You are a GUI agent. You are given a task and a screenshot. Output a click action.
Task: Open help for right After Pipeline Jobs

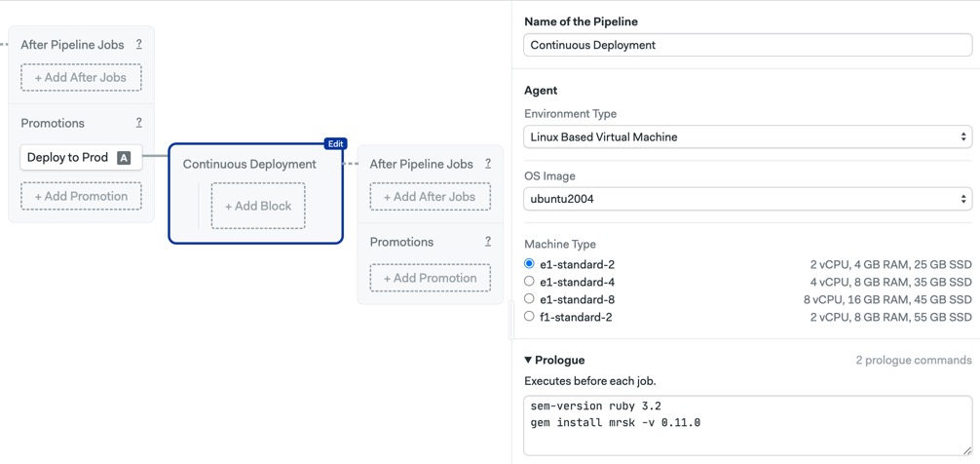click(x=487, y=164)
